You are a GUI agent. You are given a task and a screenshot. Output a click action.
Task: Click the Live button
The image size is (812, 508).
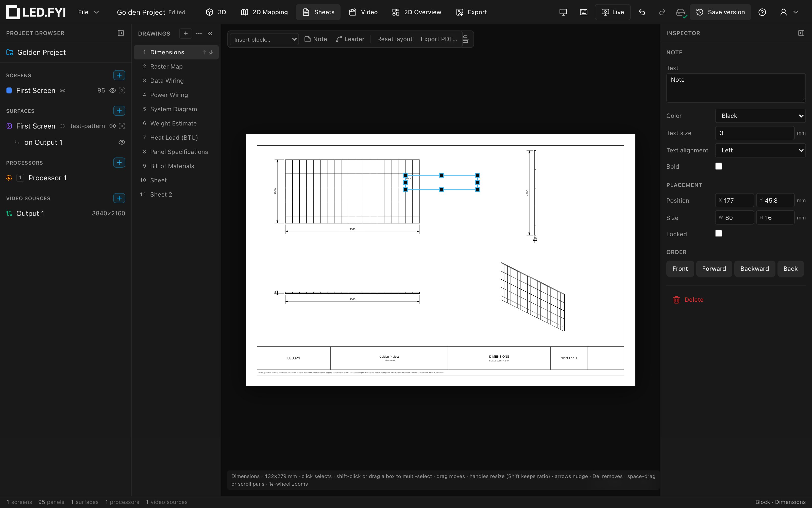pyautogui.click(x=613, y=12)
